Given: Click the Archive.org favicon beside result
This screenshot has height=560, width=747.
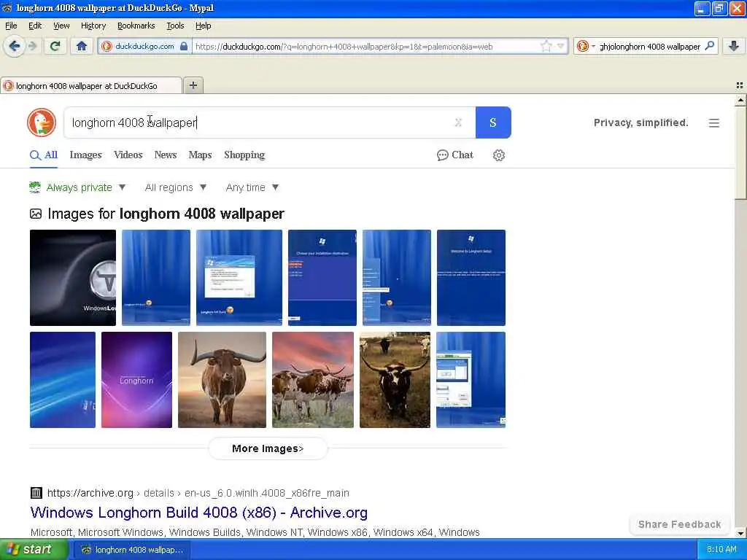Looking at the screenshot, I should coord(36,493).
